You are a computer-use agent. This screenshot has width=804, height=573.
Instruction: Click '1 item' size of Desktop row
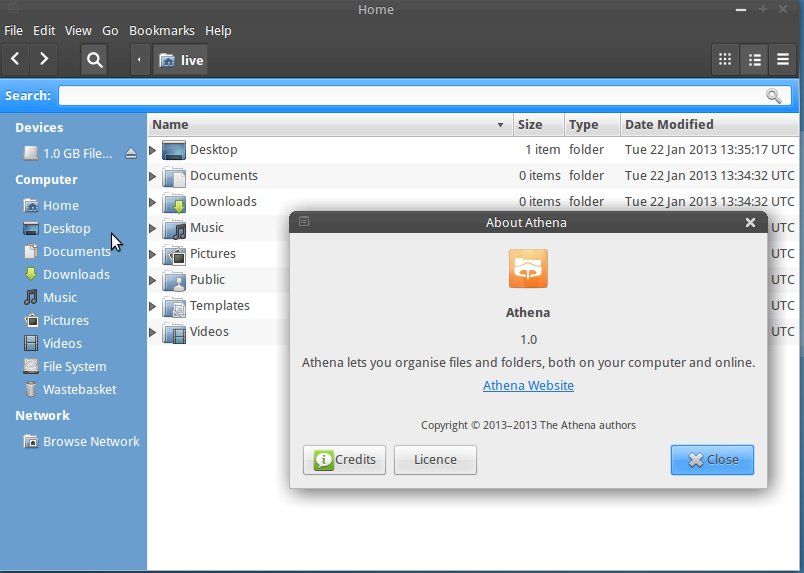point(542,150)
